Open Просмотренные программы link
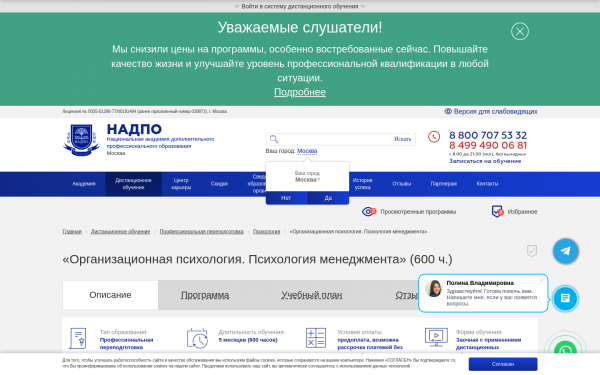This screenshot has height=375, width=600. coord(418,212)
